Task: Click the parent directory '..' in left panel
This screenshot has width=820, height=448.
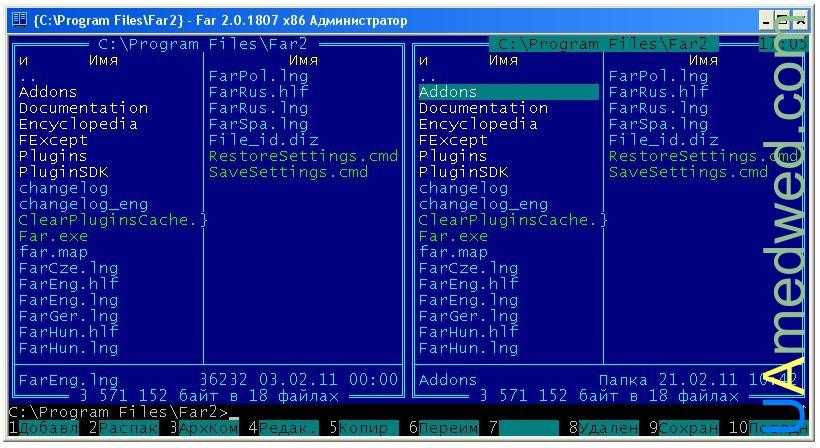Action: [x=28, y=76]
